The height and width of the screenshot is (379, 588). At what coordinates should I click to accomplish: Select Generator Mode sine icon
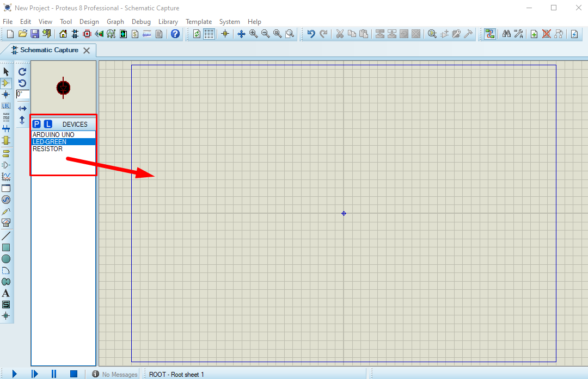pyautogui.click(x=6, y=200)
